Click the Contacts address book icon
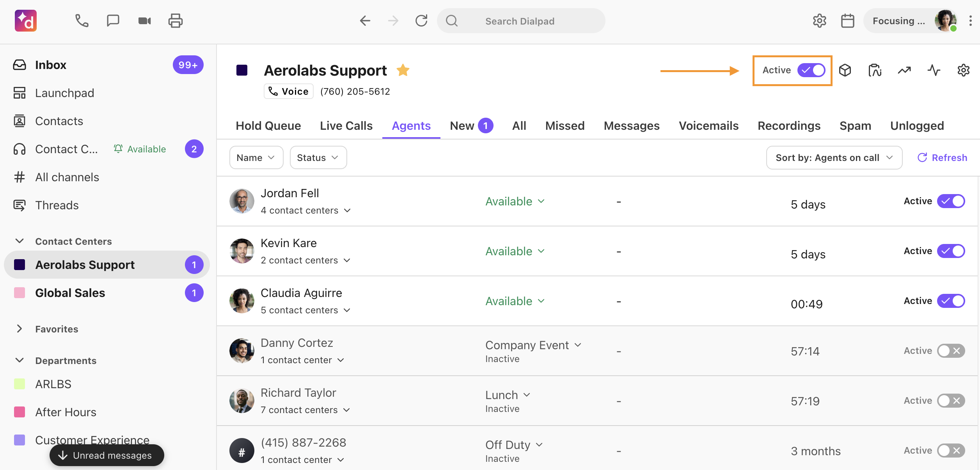 [x=20, y=121]
